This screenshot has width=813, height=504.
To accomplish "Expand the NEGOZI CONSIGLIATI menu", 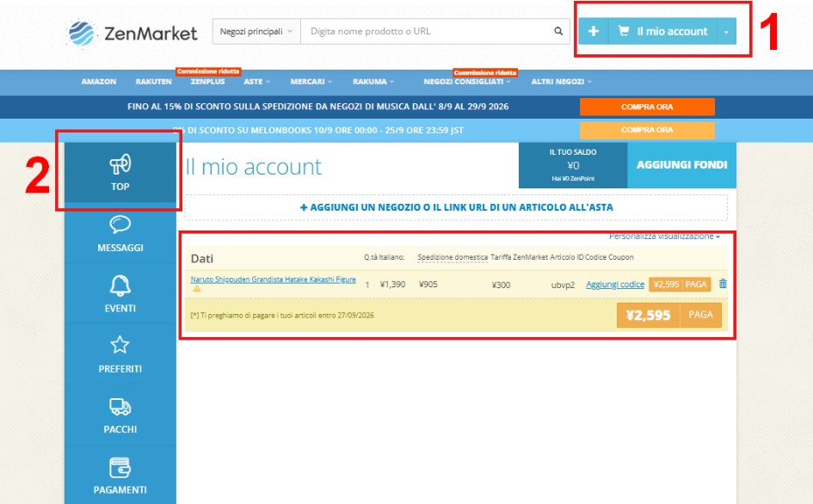I will pos(466,82).
